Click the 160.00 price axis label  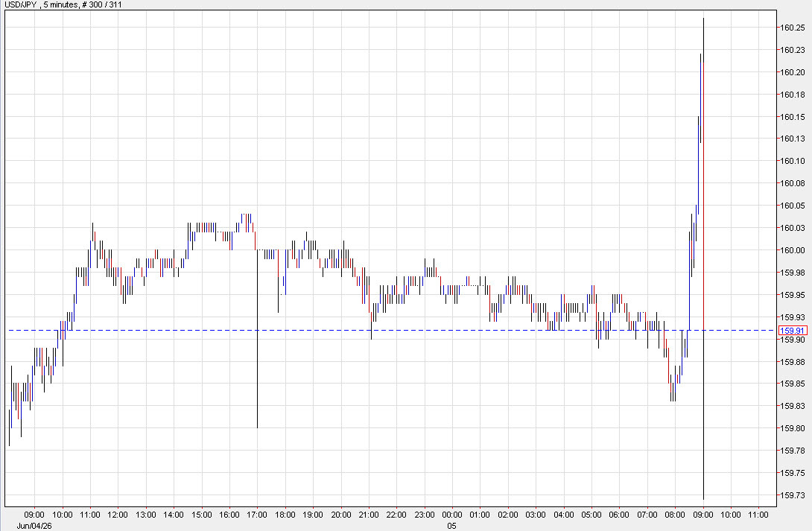pyautogui.click(x=793, y=250)
